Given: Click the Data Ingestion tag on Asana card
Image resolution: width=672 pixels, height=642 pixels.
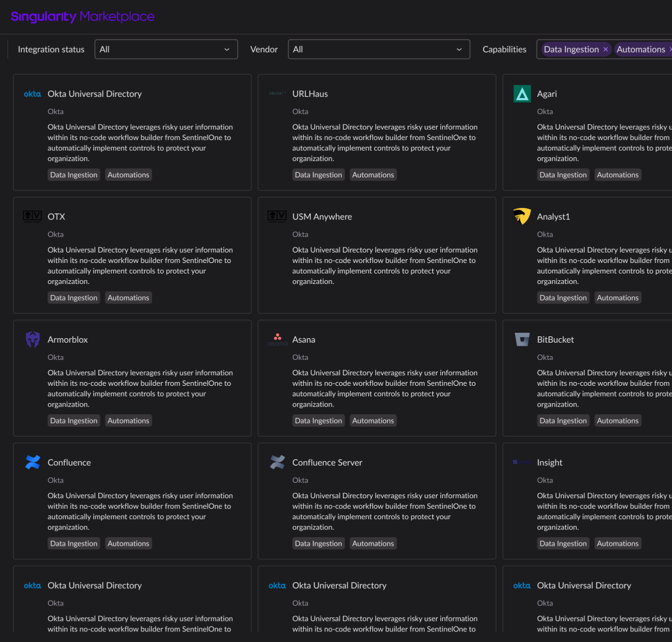Looking at the screenshot, I should (x=319, y=420).
